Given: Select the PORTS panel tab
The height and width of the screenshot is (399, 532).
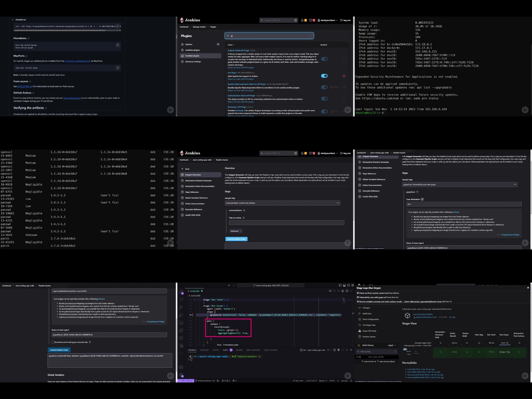Looking at the screenshot, I should tap(226, 350).
